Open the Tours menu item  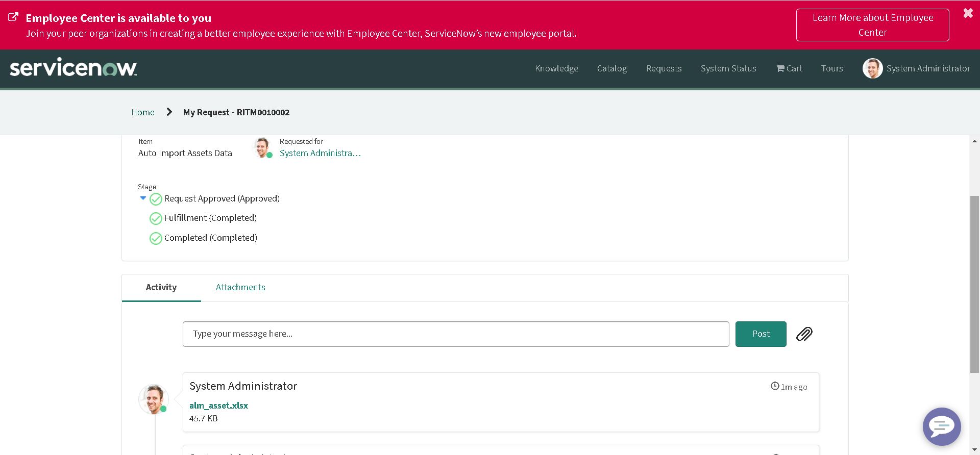831,68
